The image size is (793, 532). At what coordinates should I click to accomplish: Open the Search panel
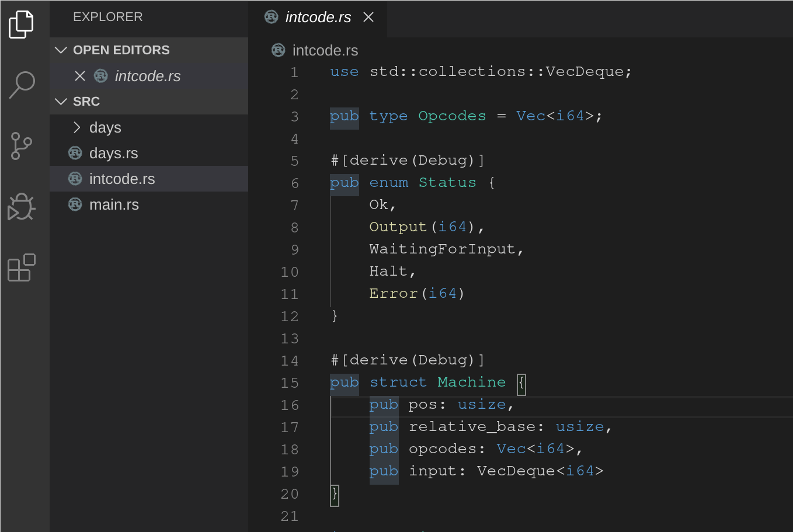click(22, 85)
